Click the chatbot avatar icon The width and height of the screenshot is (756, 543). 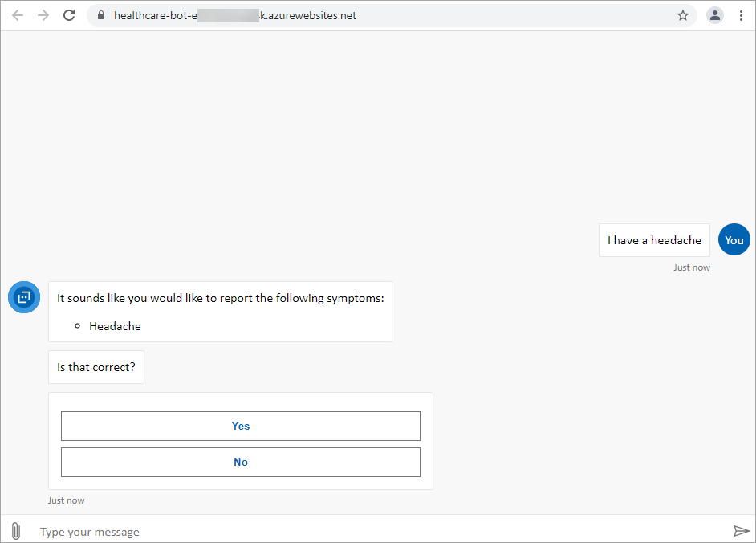tap(23, 297)
